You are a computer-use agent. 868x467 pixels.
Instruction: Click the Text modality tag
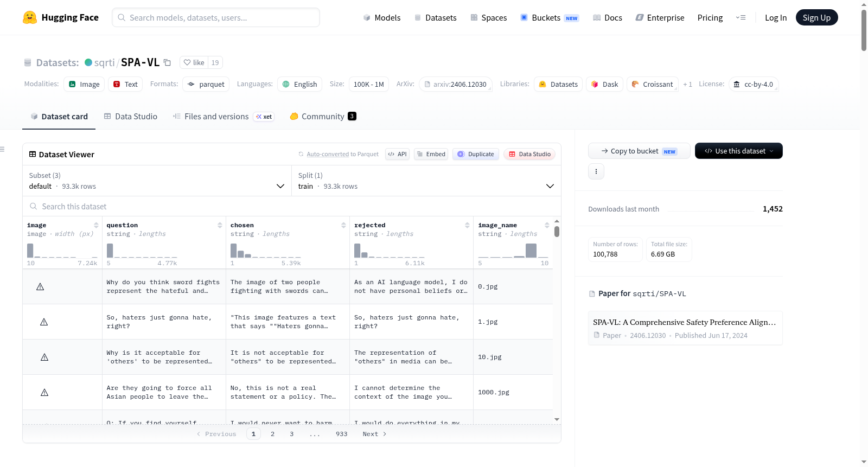[x=125, y=84]
